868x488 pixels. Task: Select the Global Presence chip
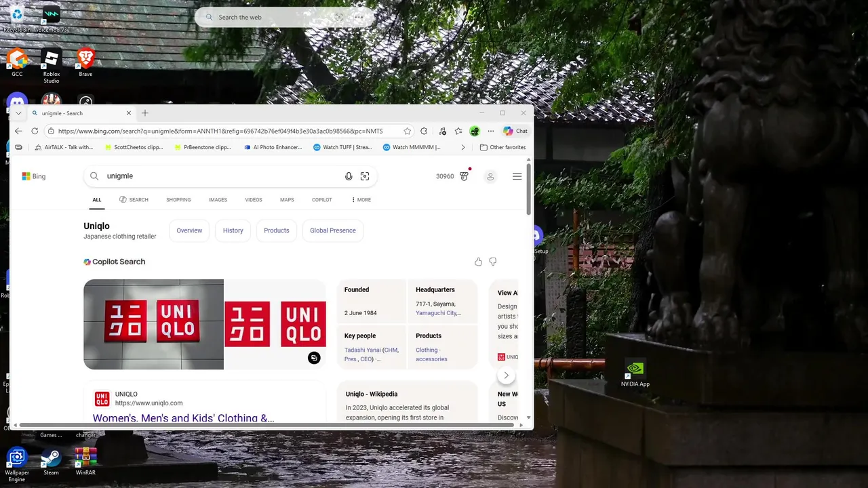coord(332,230)
